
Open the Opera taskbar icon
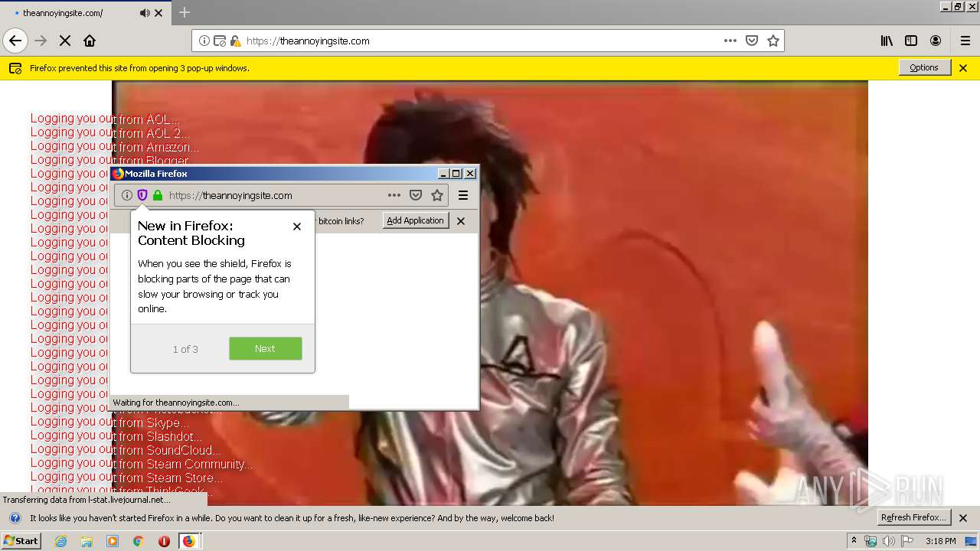click(x=164, y=541)
